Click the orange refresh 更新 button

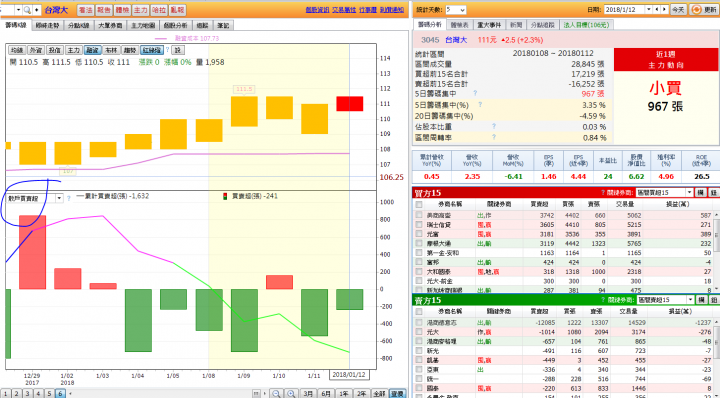703,10
